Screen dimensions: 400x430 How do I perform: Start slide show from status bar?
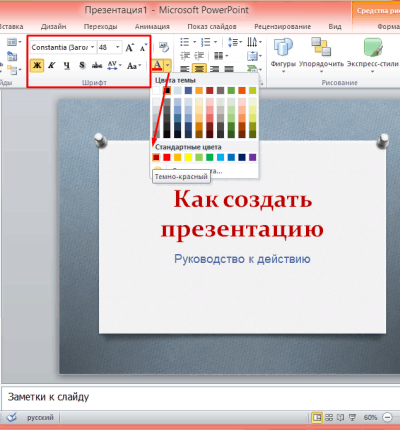(352, 417)
